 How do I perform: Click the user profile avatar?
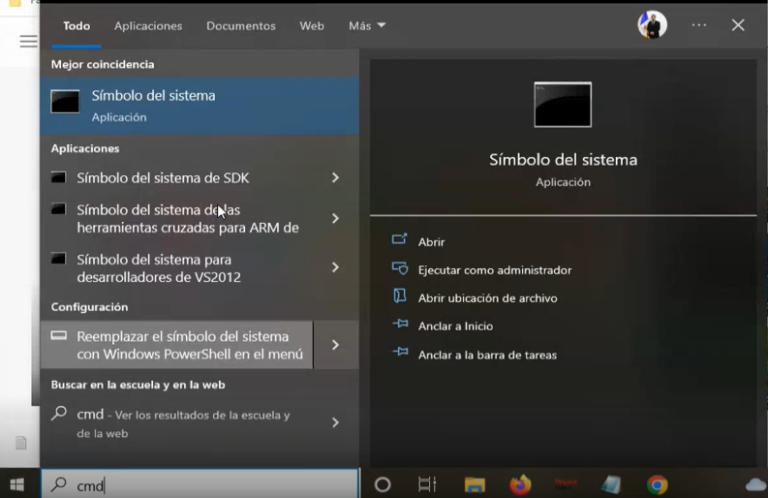[x=652, y=24]
